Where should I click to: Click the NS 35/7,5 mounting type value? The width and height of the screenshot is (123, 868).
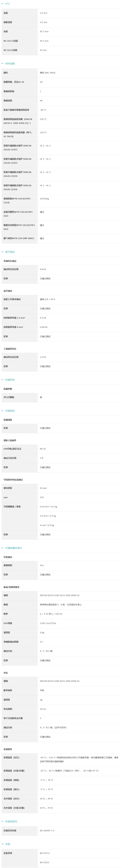click(45, 853)
